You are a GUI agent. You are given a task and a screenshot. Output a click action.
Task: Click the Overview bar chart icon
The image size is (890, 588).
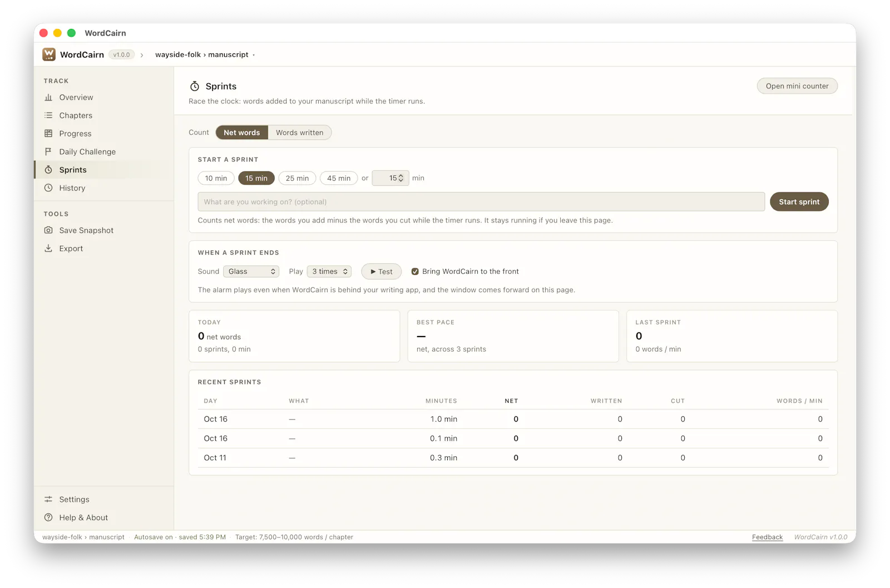(48, 97)
